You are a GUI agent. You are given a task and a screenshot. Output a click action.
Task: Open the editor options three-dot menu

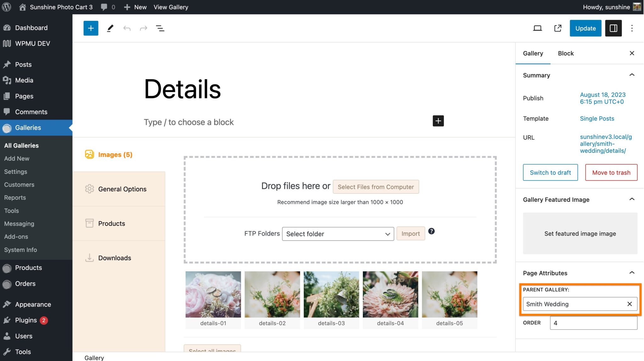632,28
